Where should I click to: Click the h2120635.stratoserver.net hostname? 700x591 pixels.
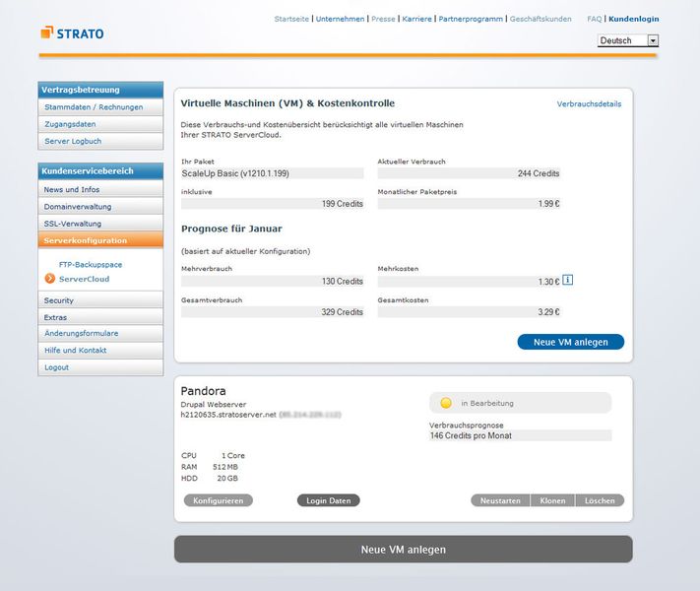point(228,415)
